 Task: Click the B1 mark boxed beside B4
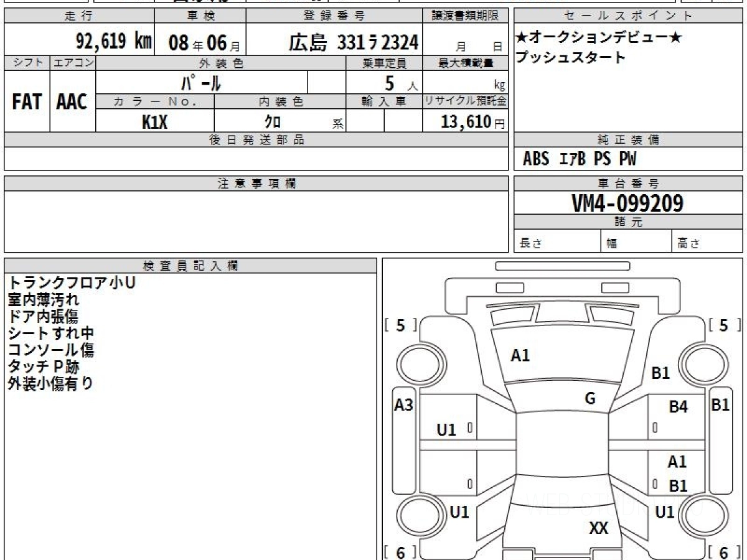point(720,405)
